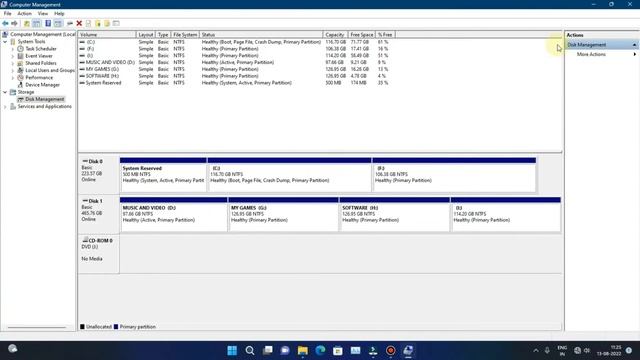640x360 pixels.
Task: Open File Explorer from taskbar
Action: [x=302, y=351]
